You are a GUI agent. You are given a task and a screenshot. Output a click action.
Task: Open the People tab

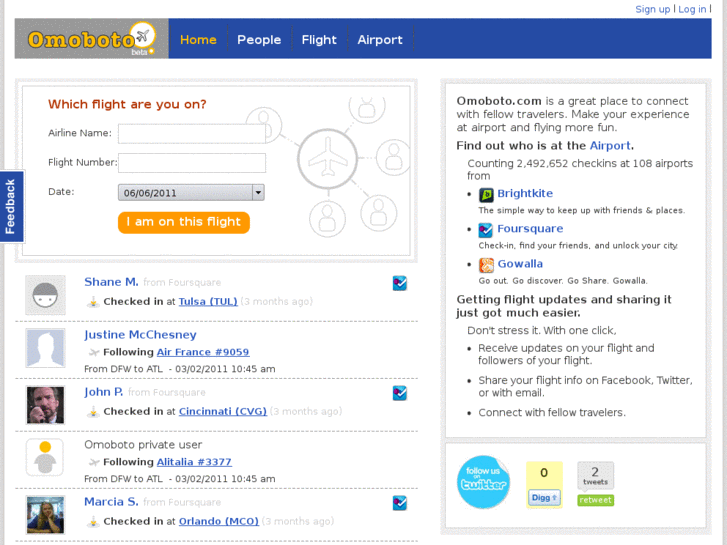point(259,40)
